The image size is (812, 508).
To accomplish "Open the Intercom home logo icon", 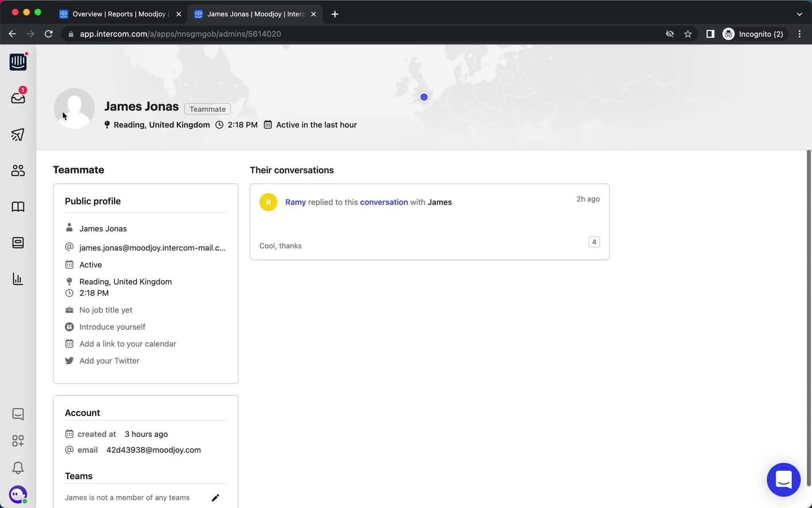I will point(18,61).
